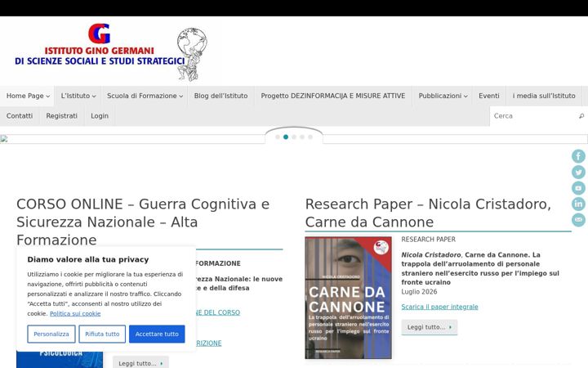
Task: Expand the Pubblicazioni dropdown menu
Action: pos(443,96)
